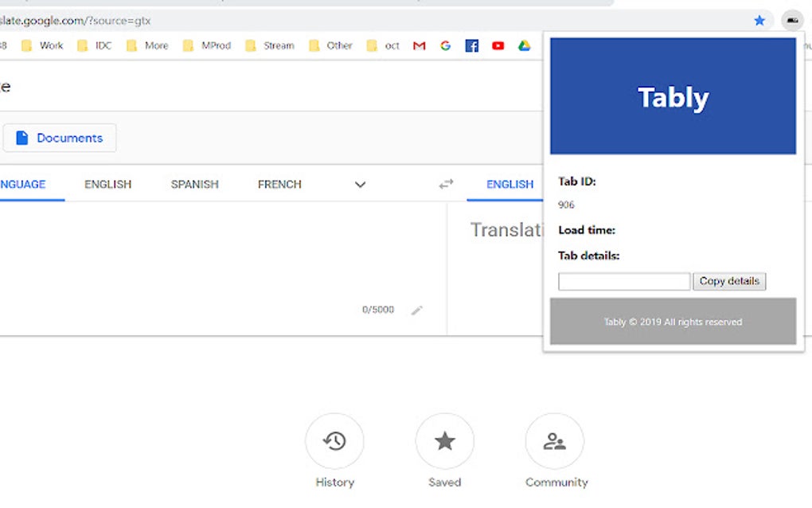This screenshot has width=812, height=508.
Task: Open Google Drive from the bookmarks bar
Action: [x=524, y=45]
